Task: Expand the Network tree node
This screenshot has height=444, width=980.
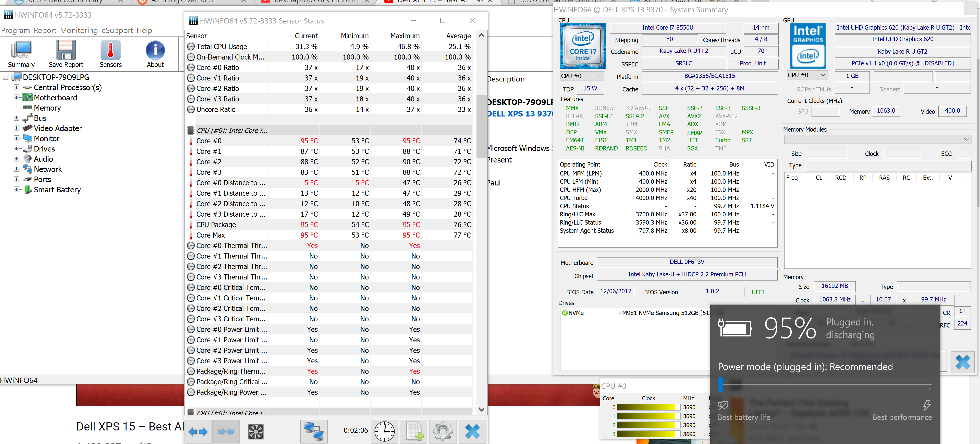Action: (16, 169)
